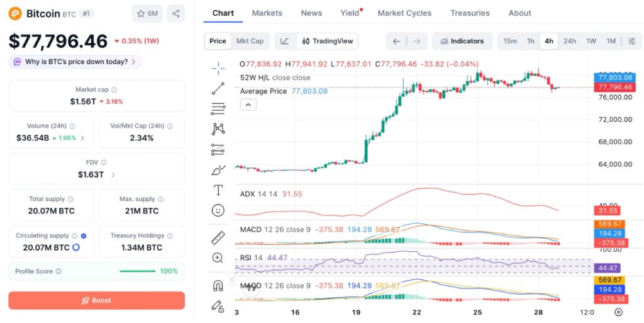This screenshot has height=323, width=644.
Task: Click the 52W H/L legend label
Action: click(275, 77)
